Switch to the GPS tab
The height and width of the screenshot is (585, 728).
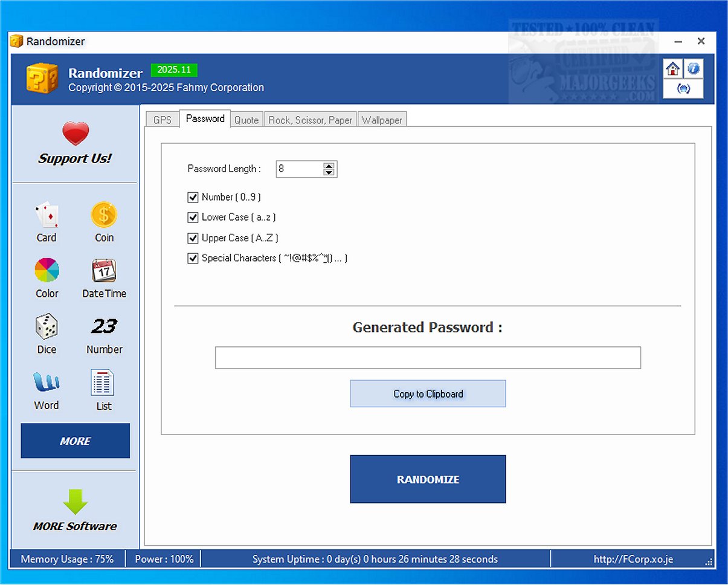(x=163, y=120)
